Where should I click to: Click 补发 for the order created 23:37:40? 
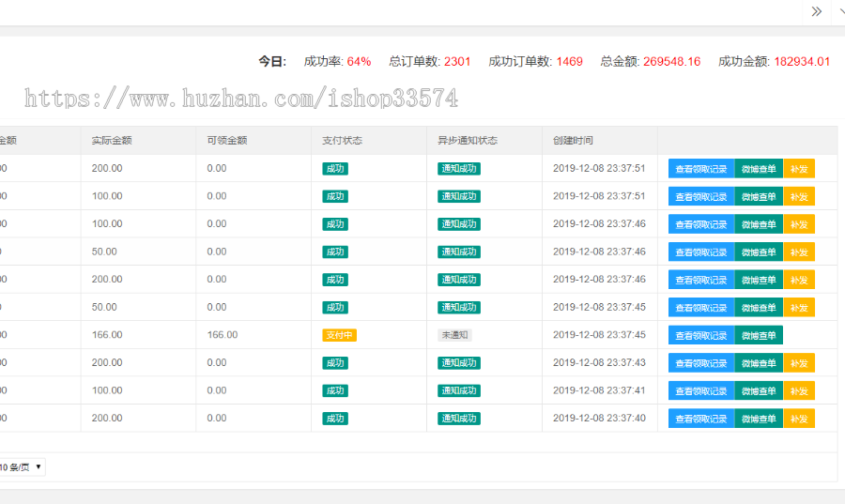(x=799, y=419)
